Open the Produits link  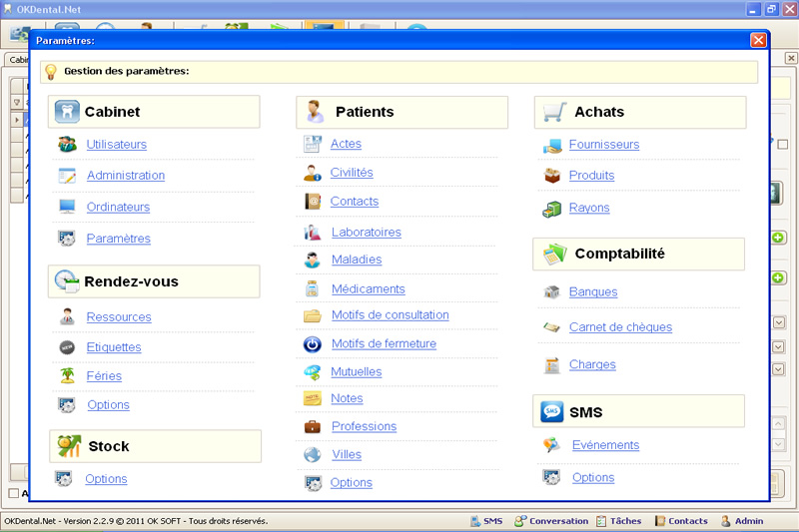(591, 175)
